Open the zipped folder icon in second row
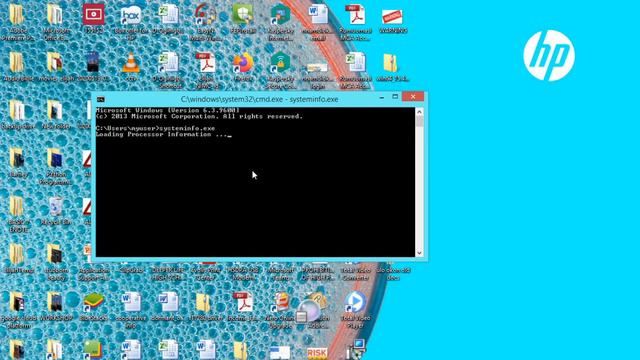This screenshot has width=640, height=360. [391, 63]
